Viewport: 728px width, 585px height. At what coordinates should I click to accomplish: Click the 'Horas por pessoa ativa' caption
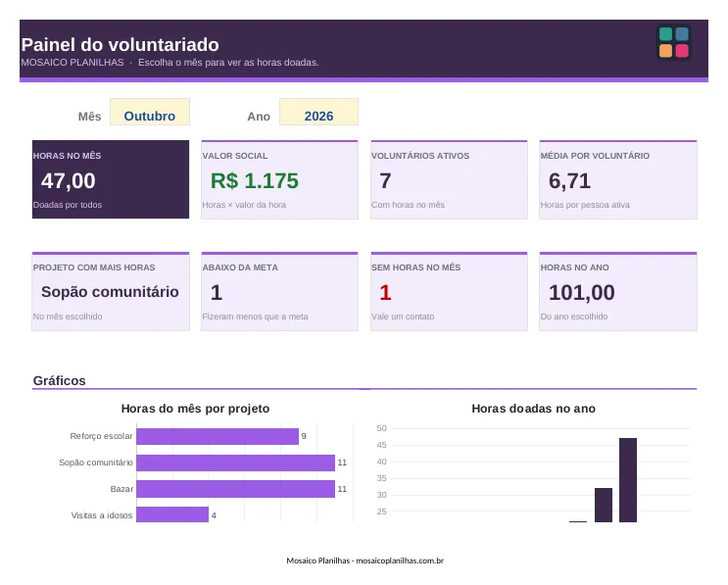[x=585, y=205]
